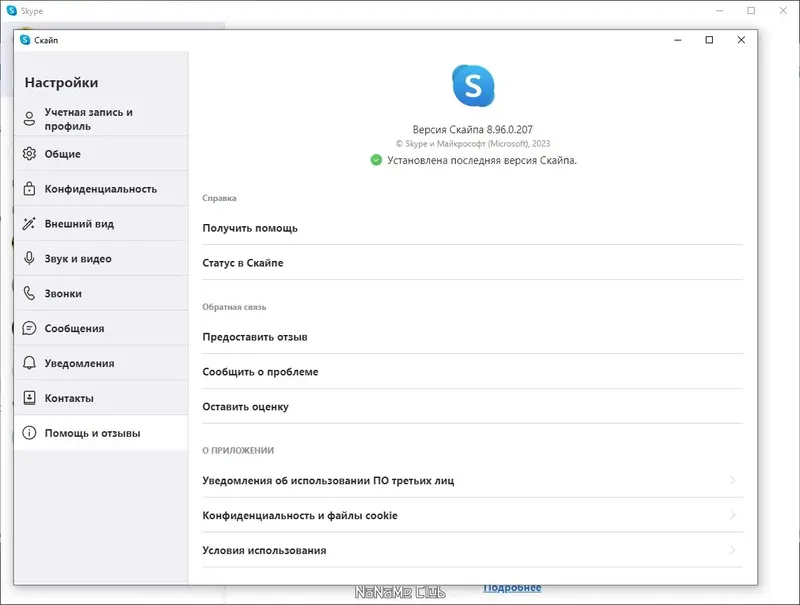The height and width of the screenshot is (605, 800).
Task: Open Статус в Скайпе
Action: pyautogui.click(x=472, y=263)
